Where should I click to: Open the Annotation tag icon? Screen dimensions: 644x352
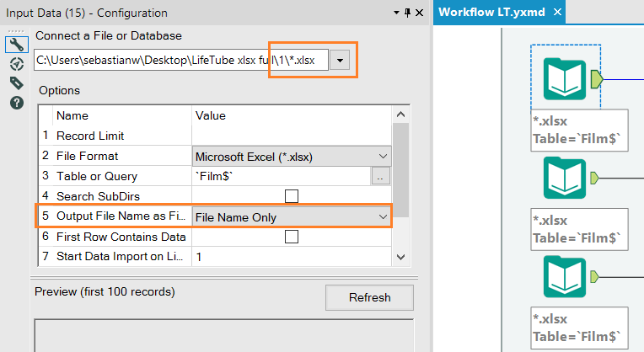[x=16, y=83]
